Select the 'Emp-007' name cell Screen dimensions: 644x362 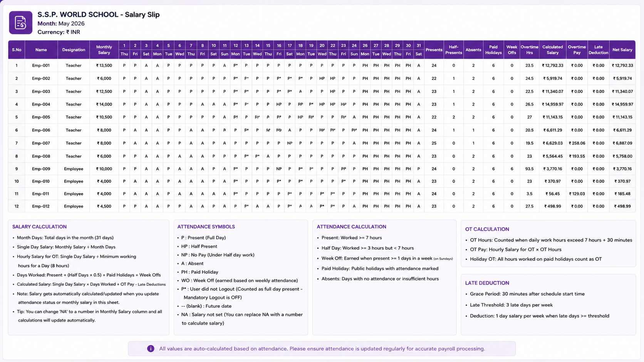click(x=41, y=143)
